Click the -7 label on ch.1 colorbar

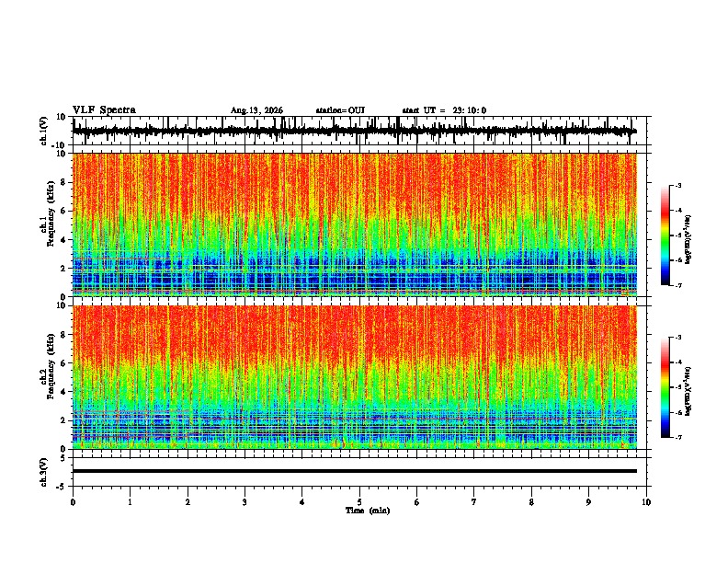pyautogui.click(x=677, y=285)
